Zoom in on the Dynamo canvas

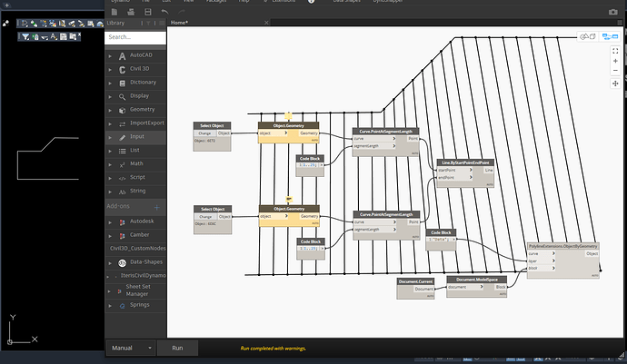(615, 61)
